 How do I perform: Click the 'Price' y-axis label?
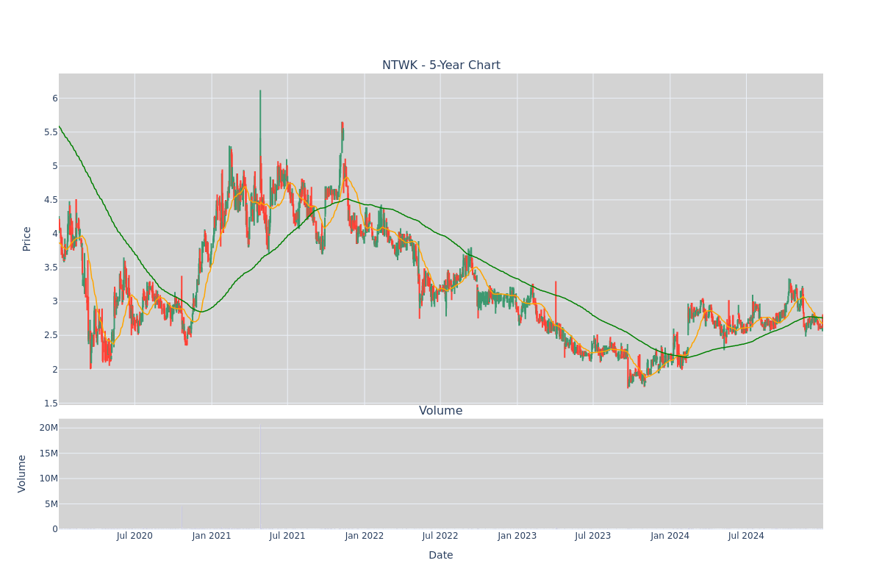[x=27, y=239]
